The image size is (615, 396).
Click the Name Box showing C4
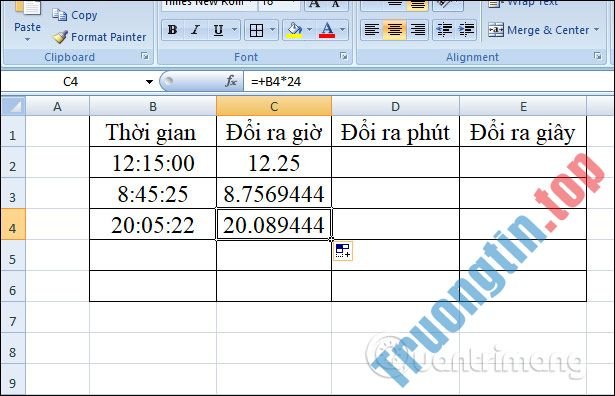click(71, 82)
